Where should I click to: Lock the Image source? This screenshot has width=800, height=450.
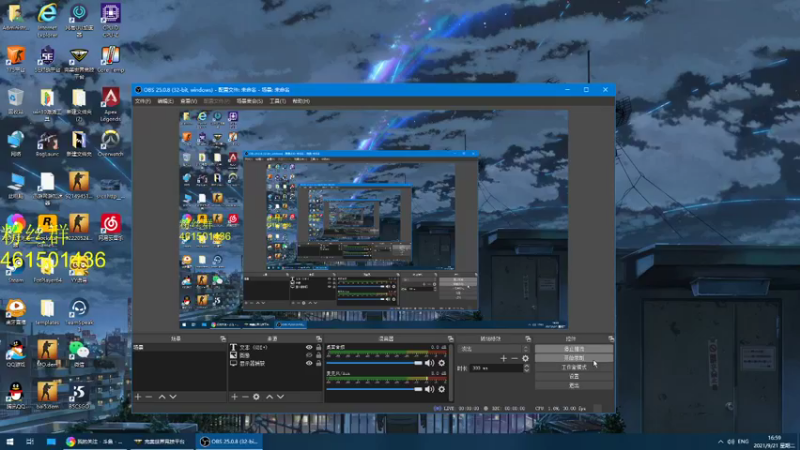318,355
